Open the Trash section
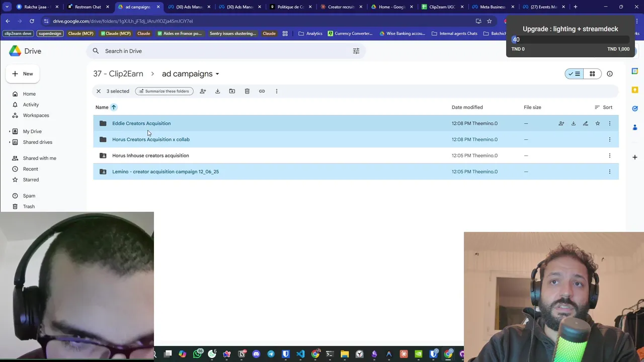This screenshot has width=644, height=362. point(29,206)
